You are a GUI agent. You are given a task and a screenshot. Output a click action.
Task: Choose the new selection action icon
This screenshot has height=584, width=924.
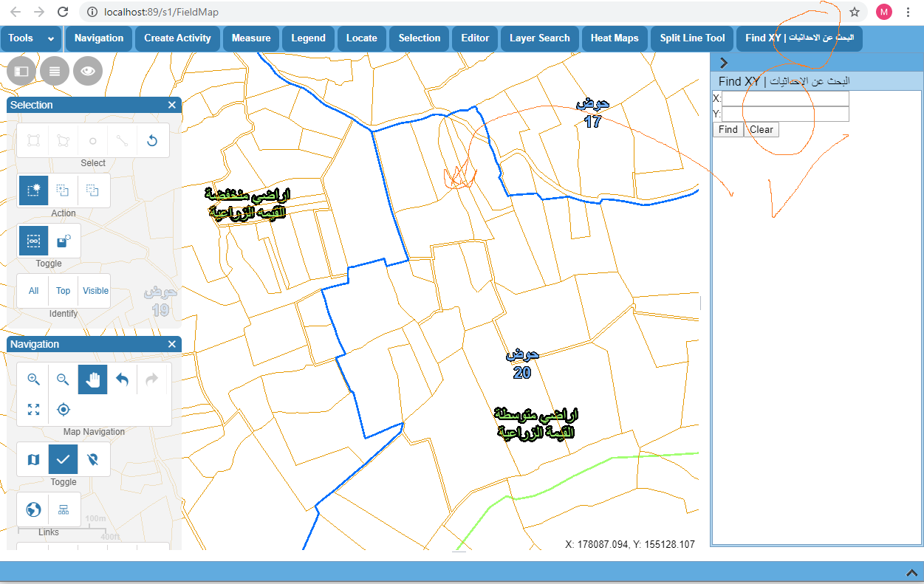click(x=33, y=190)
